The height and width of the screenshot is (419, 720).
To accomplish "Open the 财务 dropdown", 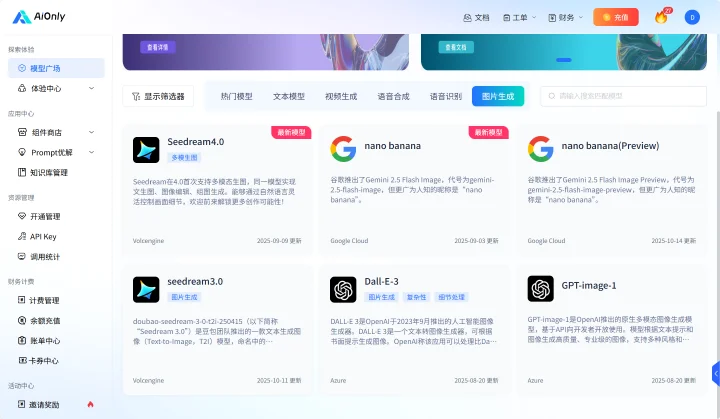I will point(566,17).
